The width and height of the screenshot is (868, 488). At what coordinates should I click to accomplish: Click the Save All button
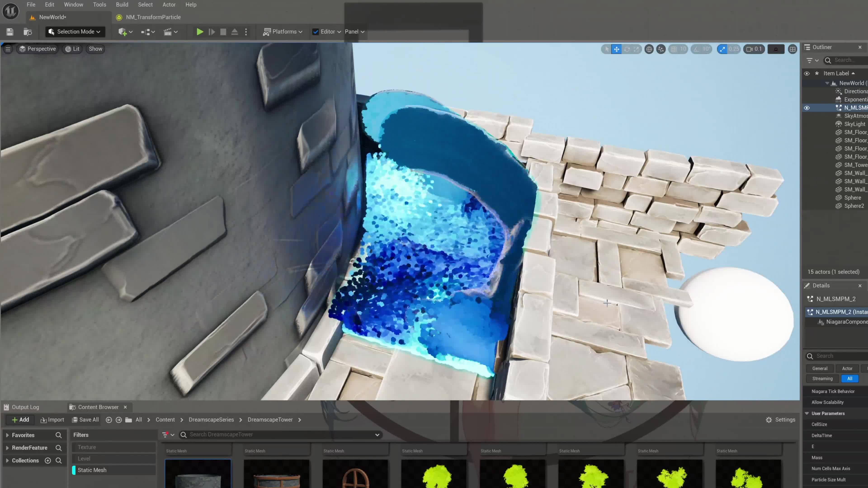86,420
